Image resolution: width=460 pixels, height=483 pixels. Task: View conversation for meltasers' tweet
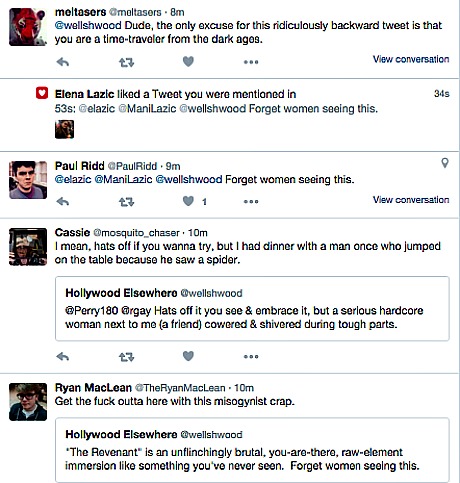click(x=411, y=59)
